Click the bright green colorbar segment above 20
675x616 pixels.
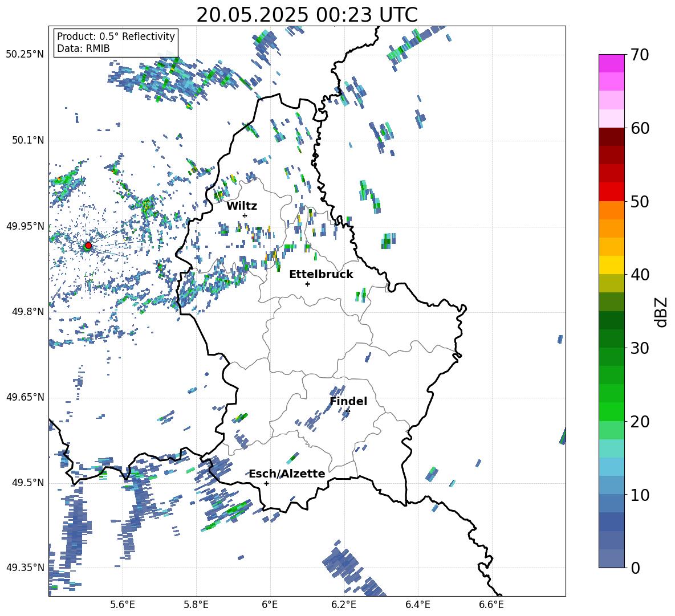pos(611,411)
